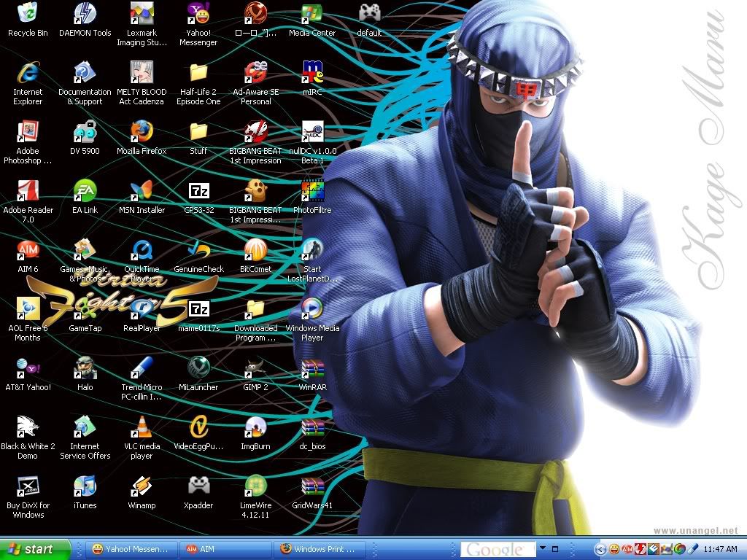Select Start LostPlanetDemo shortcut
Image resolution: width=747 pixels, height=560 pixels.
(x=312, y=249)
